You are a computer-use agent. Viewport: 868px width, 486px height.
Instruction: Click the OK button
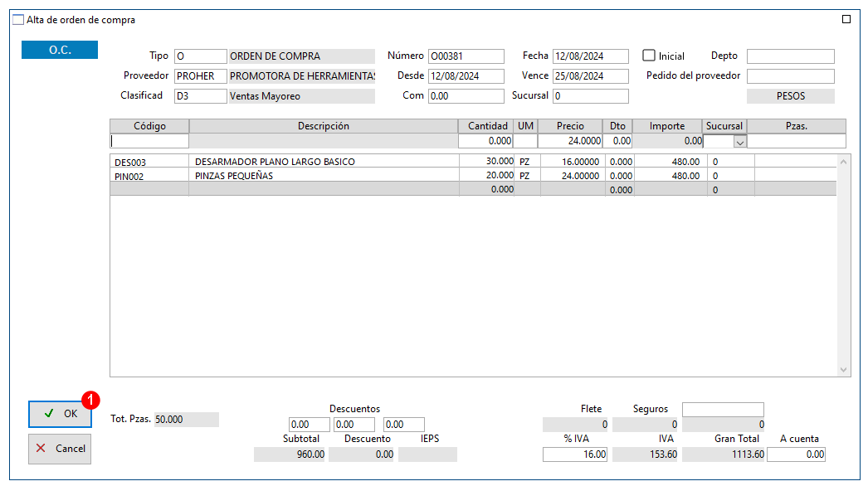click(60, 414)
